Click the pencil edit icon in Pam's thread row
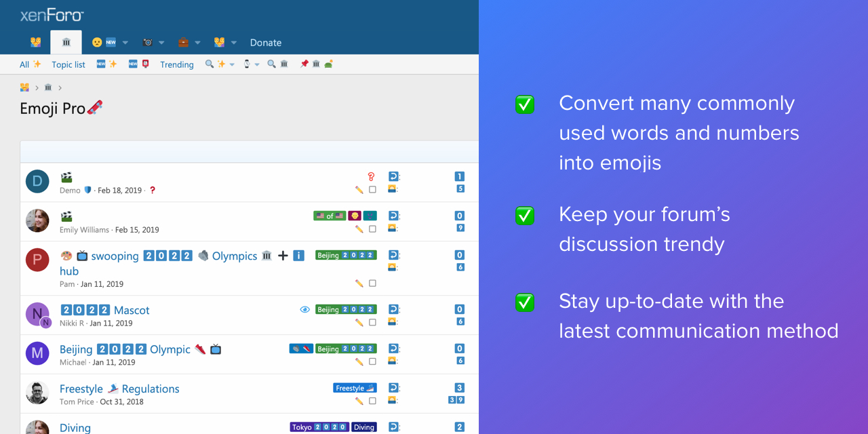This screenshot has height=434, width=868. click(x=359, y=283)
